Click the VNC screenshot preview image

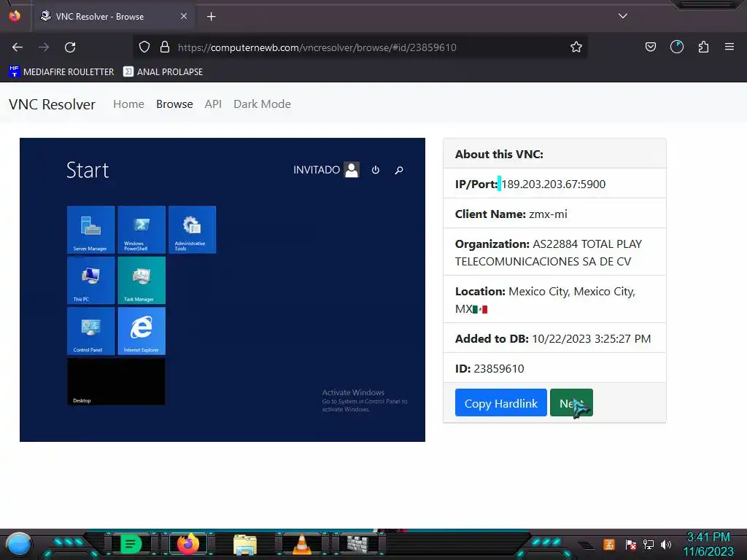[222, 289]
